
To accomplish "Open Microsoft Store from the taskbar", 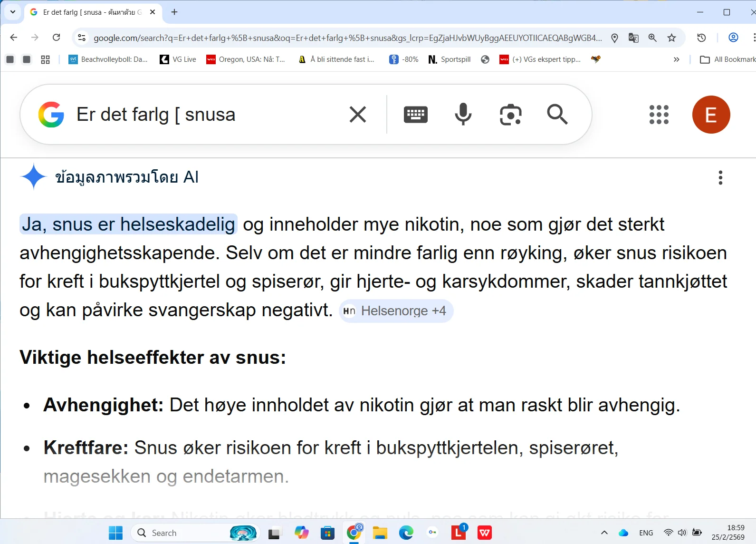I will [327, 533].
